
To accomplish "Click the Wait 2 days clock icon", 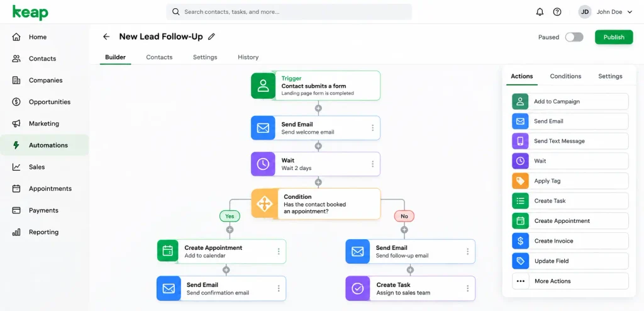I will (x=263, y=164).
